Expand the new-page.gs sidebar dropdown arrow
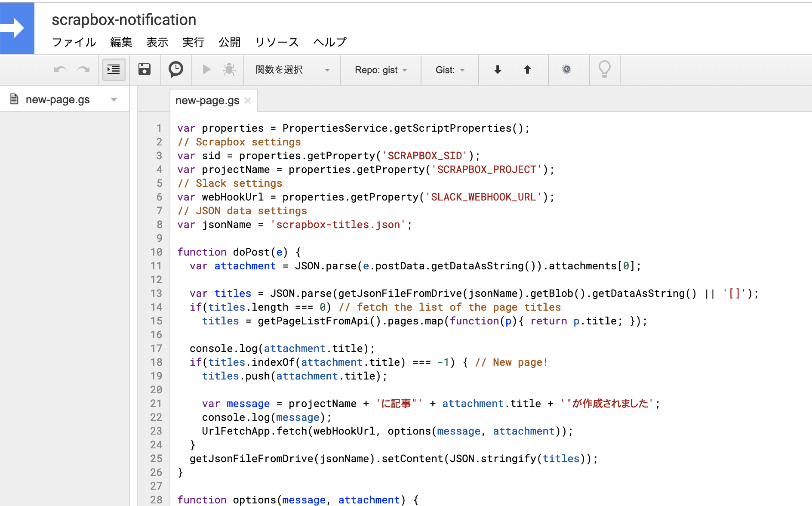Image resolution: width=812 pixels, height=506 pixels. pyautogui.click(x=114, y=99)
